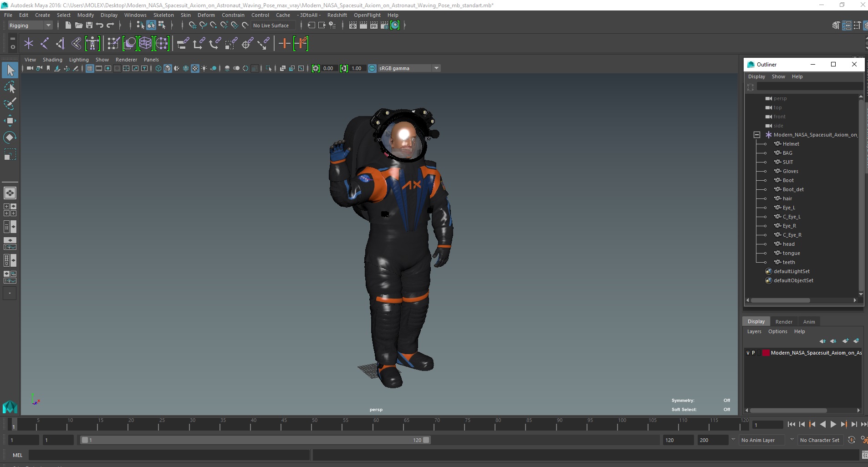Toggle the Auto Keyframe button
868x467 pixels.
(x=852, y=440)
